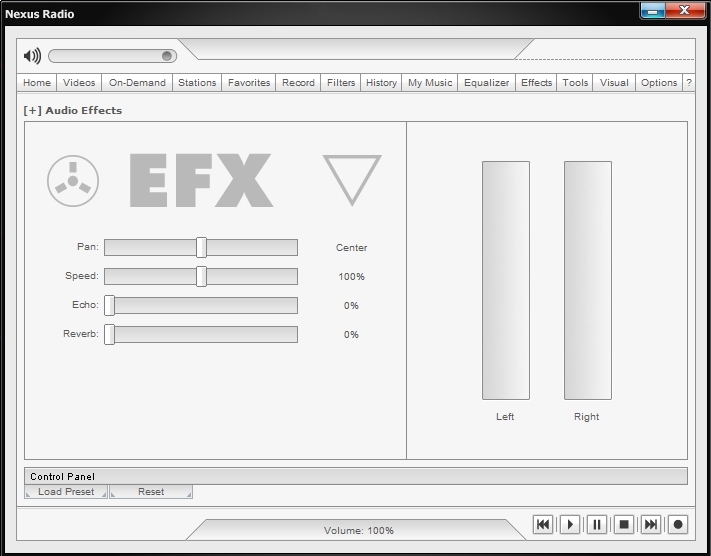Open the Favorites tab
This screenshot has height=556, width=711.
pyautogui.click(x=248, y=83)
